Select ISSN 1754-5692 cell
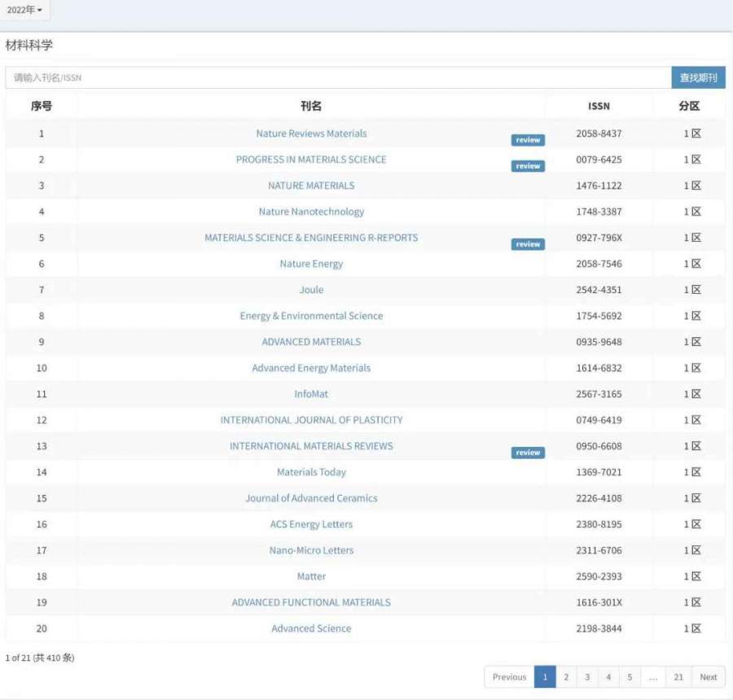Image resolution: width=733 pixels, height=700 pixels. pyautogui.click(x=599, y=317)
